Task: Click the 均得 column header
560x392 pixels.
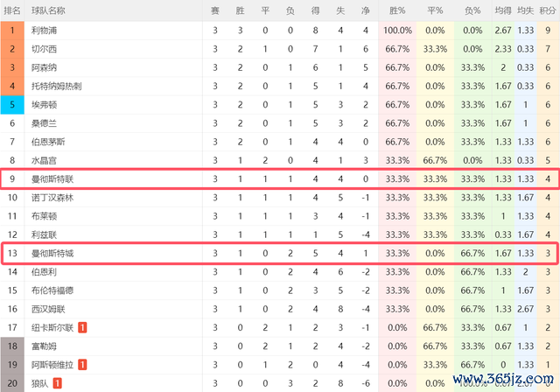Action: tap(503, 10)
